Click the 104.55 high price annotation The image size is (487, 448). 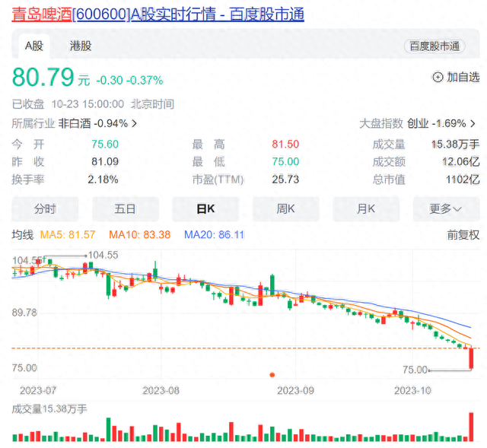[x=103, y=256]
